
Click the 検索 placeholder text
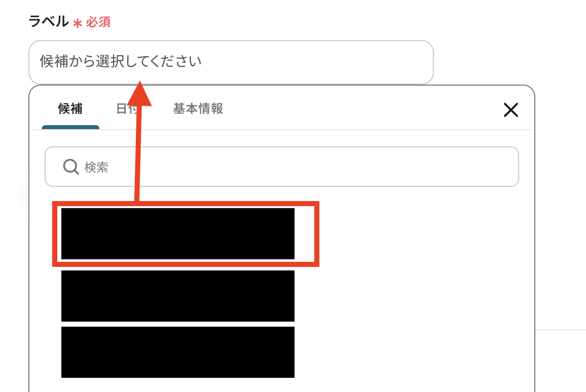(x=96, y=167)
